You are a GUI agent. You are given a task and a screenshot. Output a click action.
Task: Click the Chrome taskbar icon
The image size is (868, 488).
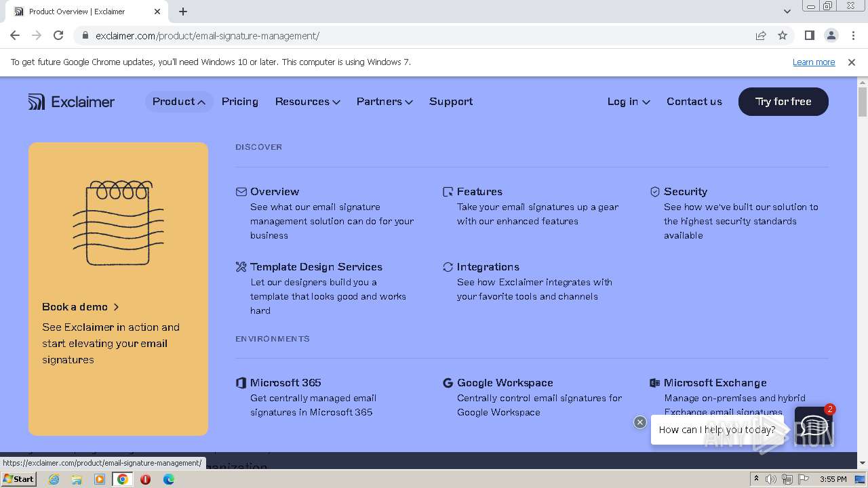122,479
